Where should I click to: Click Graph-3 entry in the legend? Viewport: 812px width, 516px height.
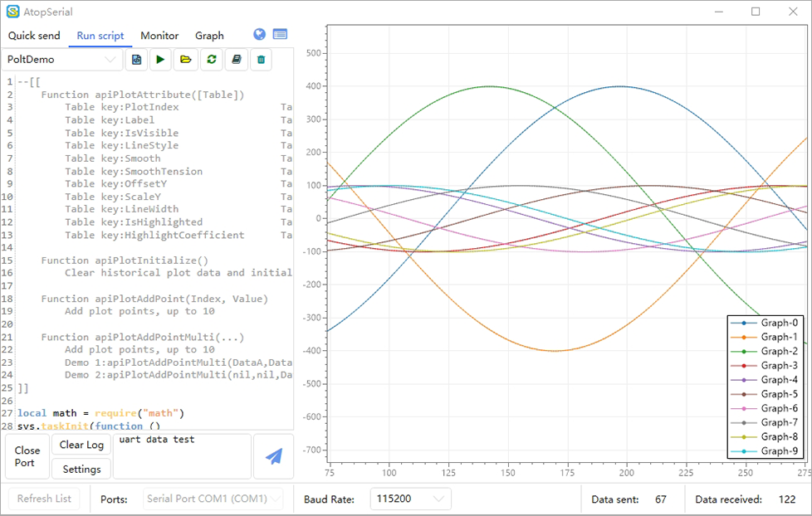(x=765, y=365)
